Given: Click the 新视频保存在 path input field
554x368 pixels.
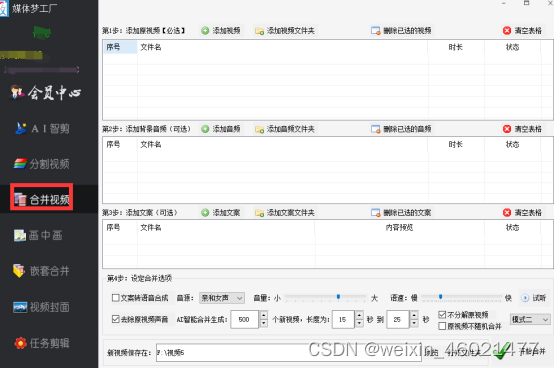Looking at the screenshot, I should click(x=288, y=352).
